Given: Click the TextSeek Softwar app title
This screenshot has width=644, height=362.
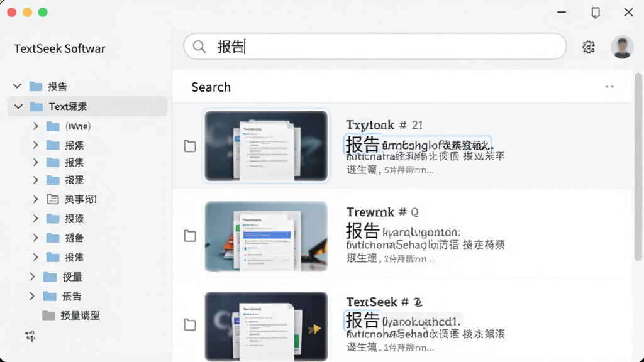Looking at the screenshot, I should coord(60,48).
